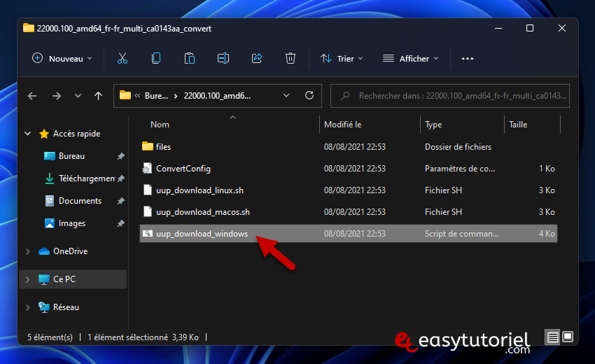Switch to large icons view

[x=568, y=337]
